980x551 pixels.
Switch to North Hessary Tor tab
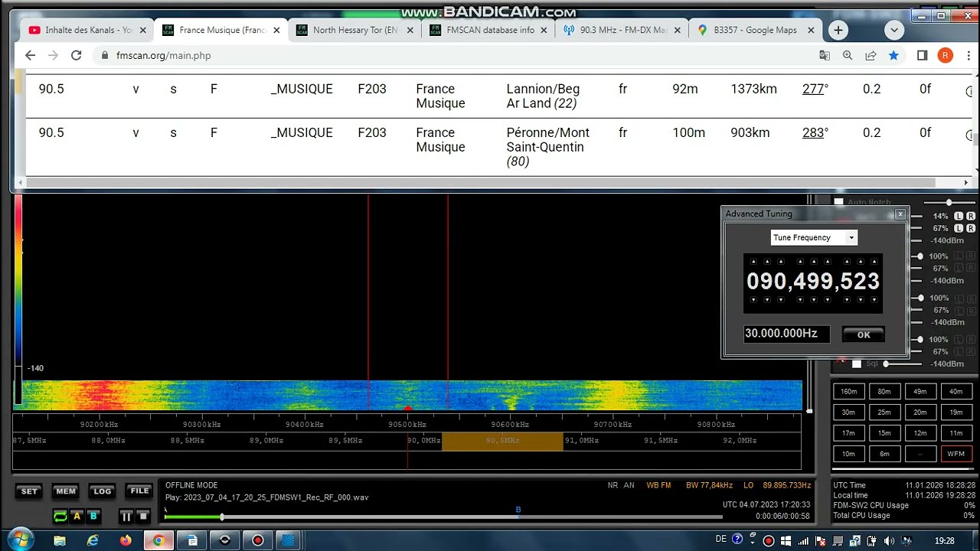tap(355, 30)
